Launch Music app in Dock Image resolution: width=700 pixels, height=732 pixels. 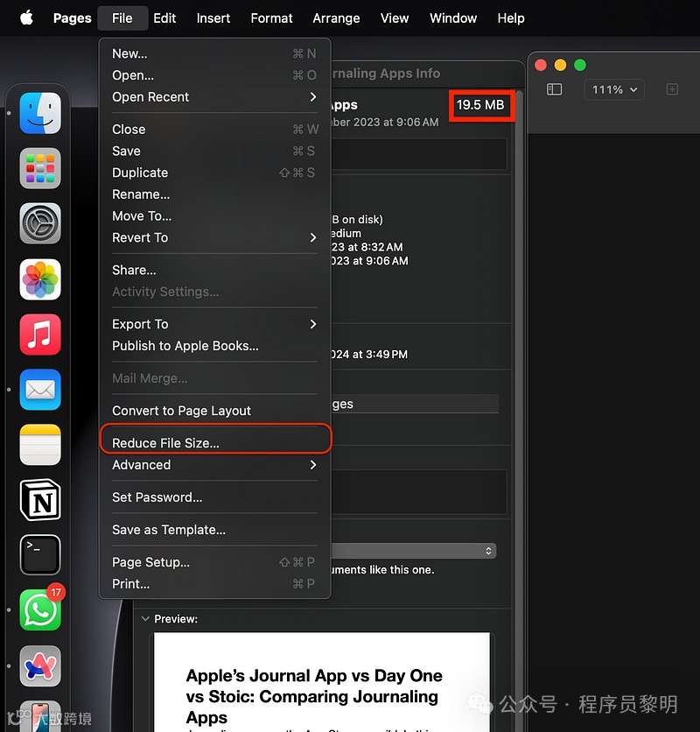tap(40, 334)
